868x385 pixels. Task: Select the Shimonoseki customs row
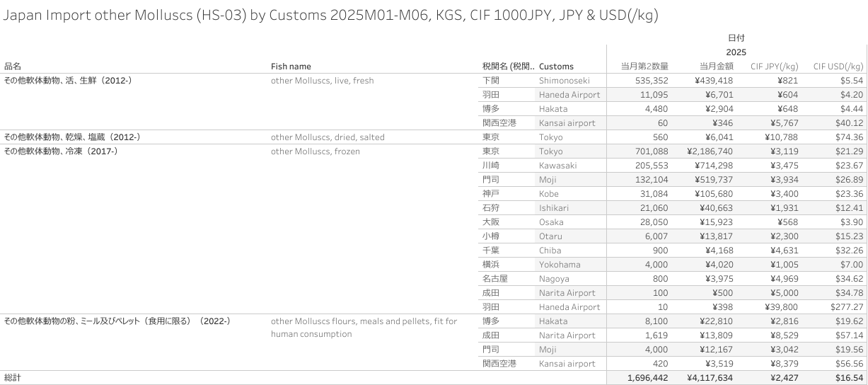click(x=564, y=81)
